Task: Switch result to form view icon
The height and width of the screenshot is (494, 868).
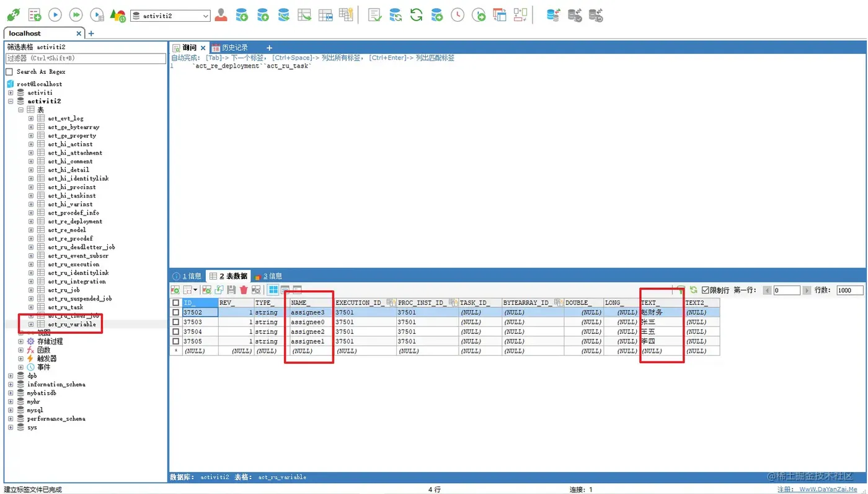Action: [x=285, y=290]
